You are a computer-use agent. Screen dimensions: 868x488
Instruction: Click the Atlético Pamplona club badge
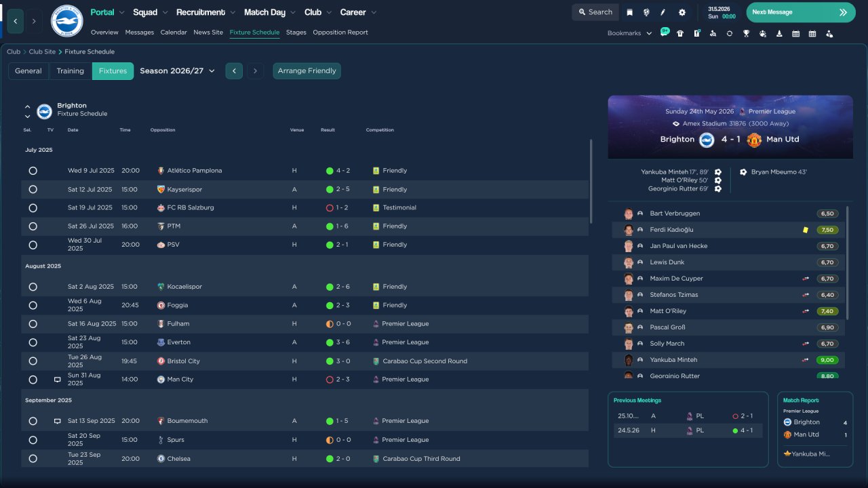click(x=161, y=171)
